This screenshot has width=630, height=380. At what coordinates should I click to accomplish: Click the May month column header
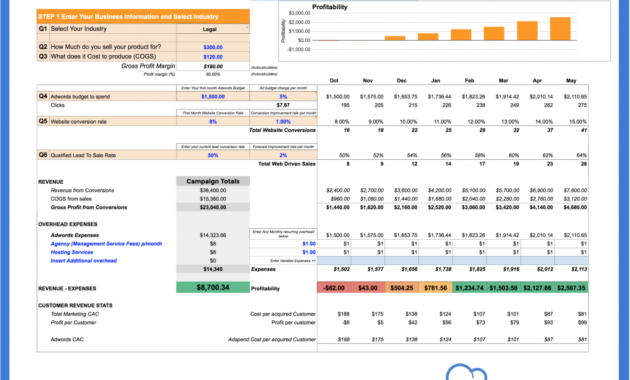(571, 80)
